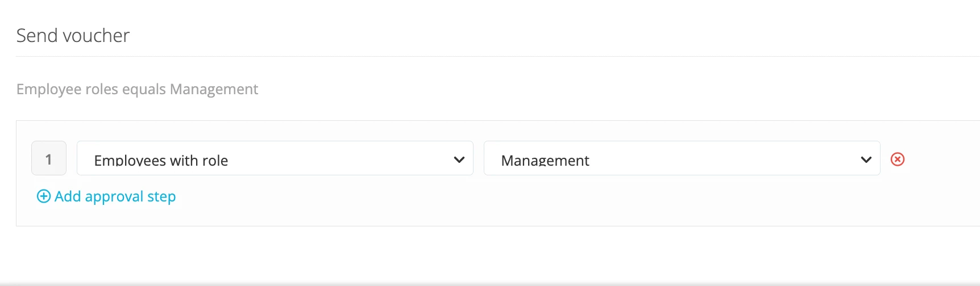
Task: Remove approval step 1 with red X icon
Action: tap(898, 159)
